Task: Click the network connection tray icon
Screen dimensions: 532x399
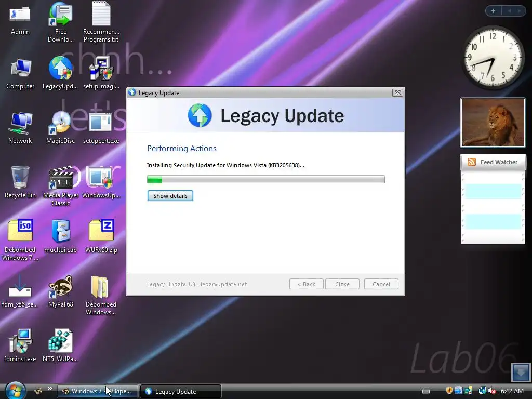Action: click(482, 391)
